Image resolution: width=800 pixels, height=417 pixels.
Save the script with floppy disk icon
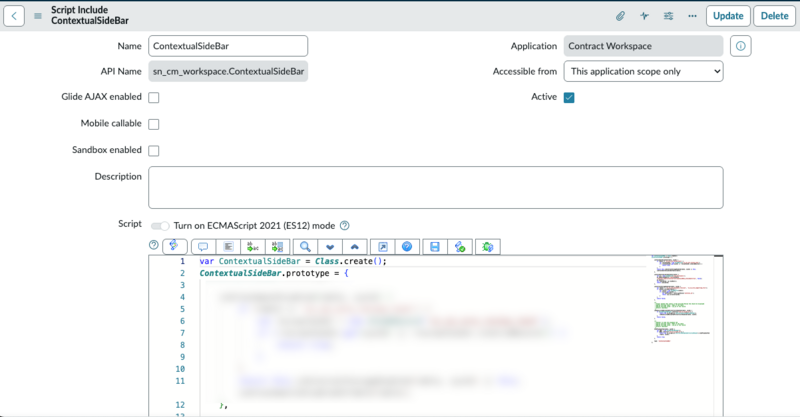[x=435, y=247]
